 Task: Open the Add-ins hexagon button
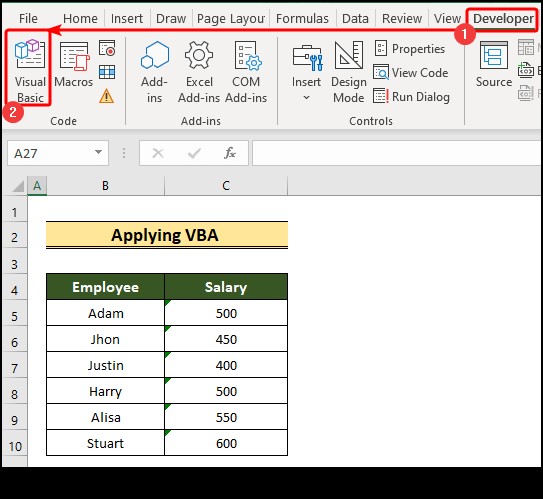pyautogui.click(x=154, y=72)
